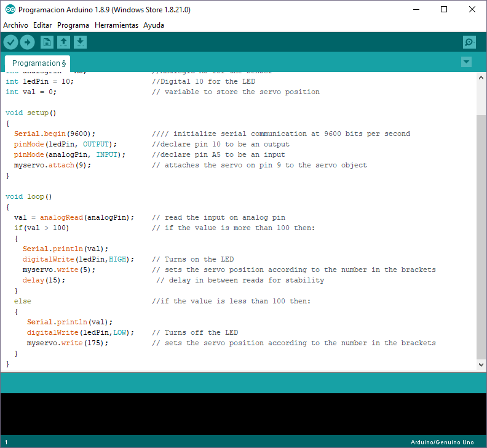Click the 'else' keyword
487x448 pixels.
(22, 302)
